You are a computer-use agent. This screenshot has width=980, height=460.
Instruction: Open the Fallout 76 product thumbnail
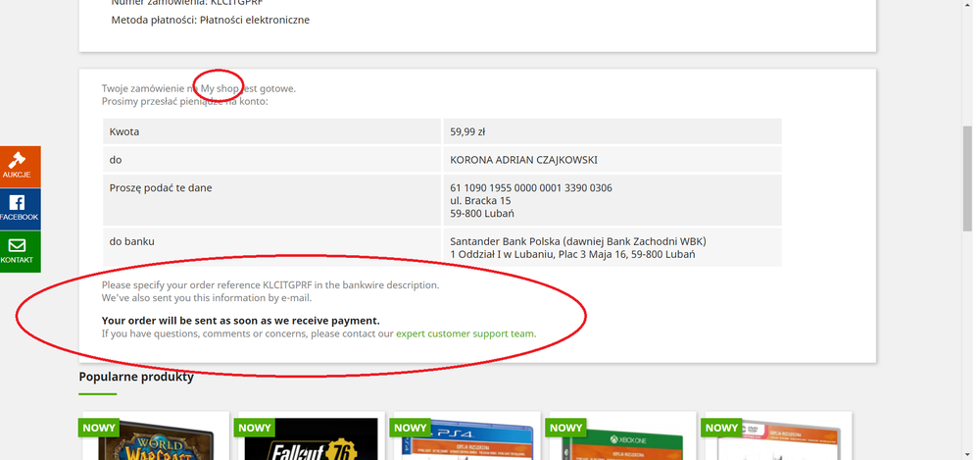point(312,438)
